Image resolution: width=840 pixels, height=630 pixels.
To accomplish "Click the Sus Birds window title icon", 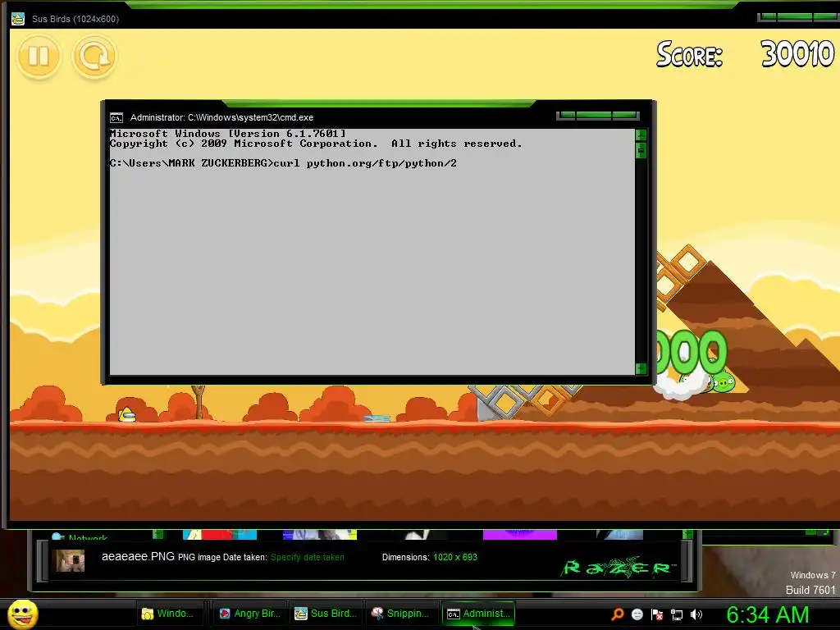I will tap(18, 19).
